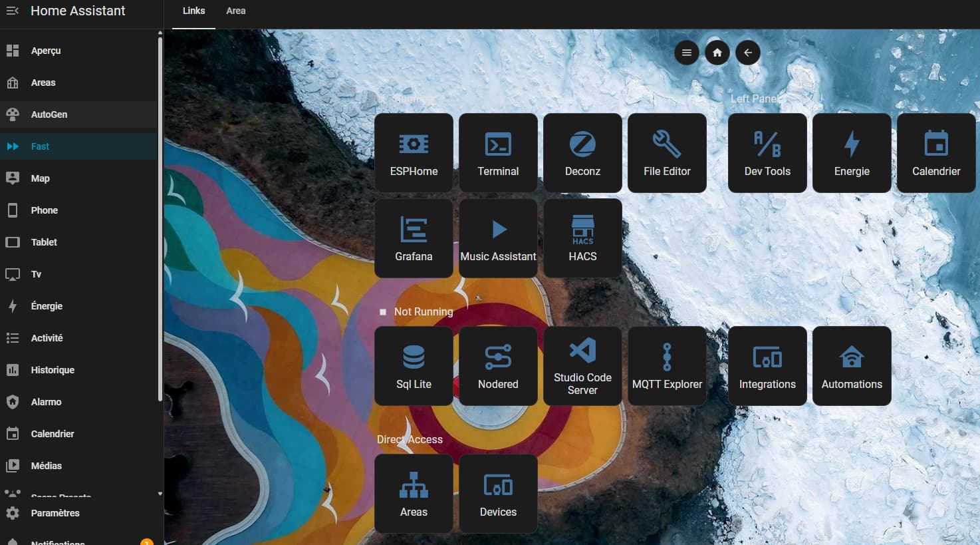
Task: Open Paramètres settings in sidebar
Action: point(55,513)
